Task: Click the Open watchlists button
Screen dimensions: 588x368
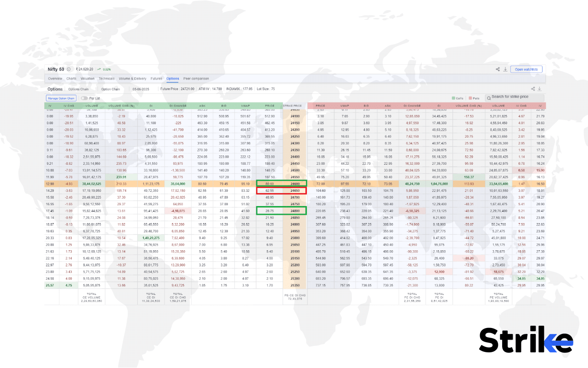Action: (x=526, y=69)
